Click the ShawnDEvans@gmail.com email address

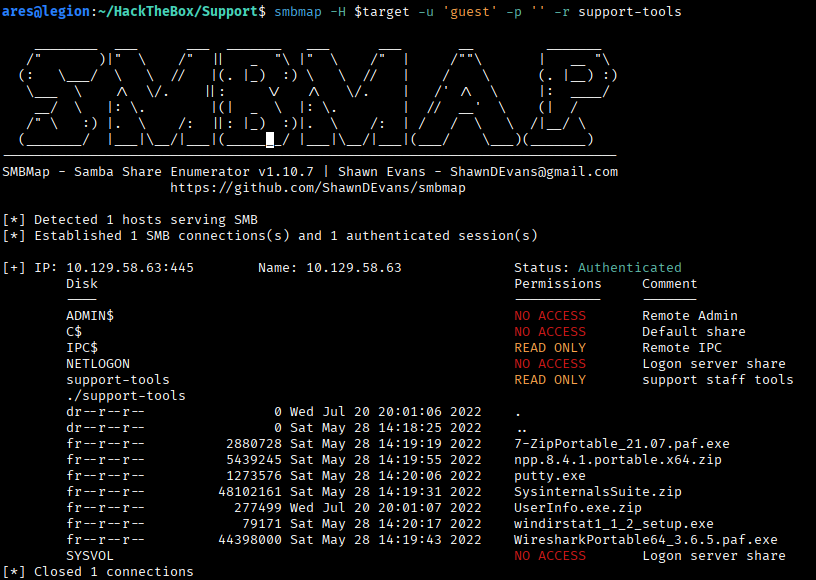(x=534, y=172)
